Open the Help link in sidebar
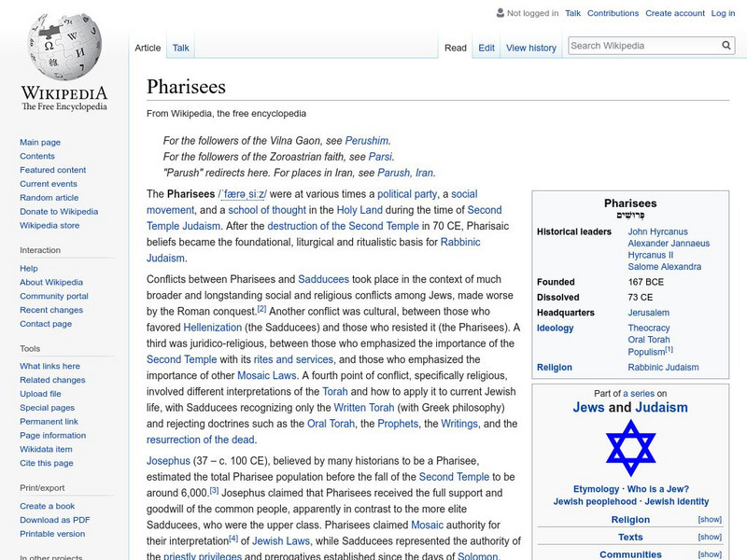 pyautogui.click(x=29, y=269)
